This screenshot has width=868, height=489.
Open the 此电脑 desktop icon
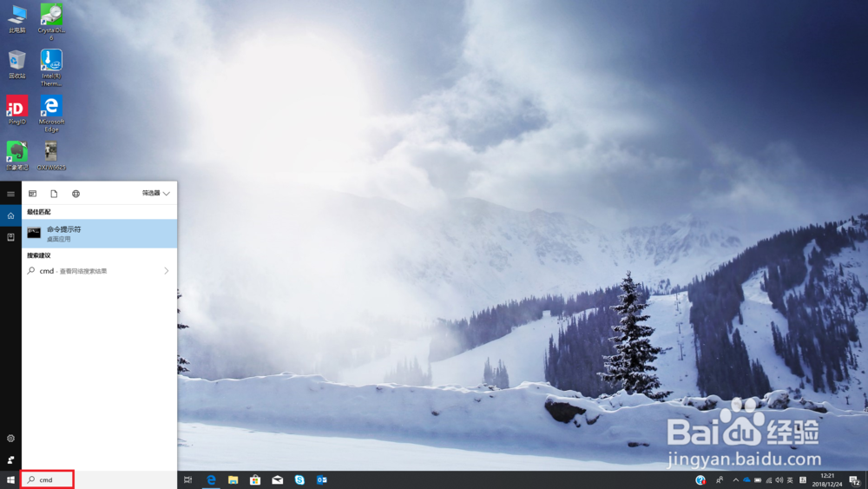click(16, 18)
